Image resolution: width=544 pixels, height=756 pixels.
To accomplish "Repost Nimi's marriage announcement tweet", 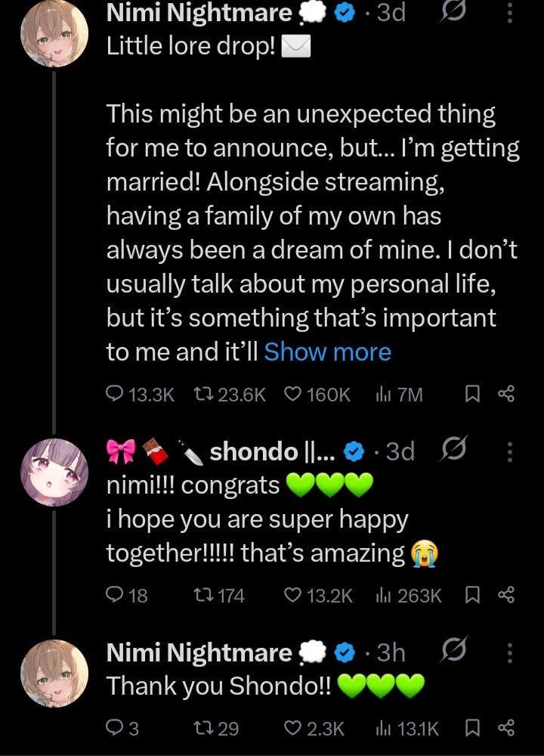I will point(202,394).
